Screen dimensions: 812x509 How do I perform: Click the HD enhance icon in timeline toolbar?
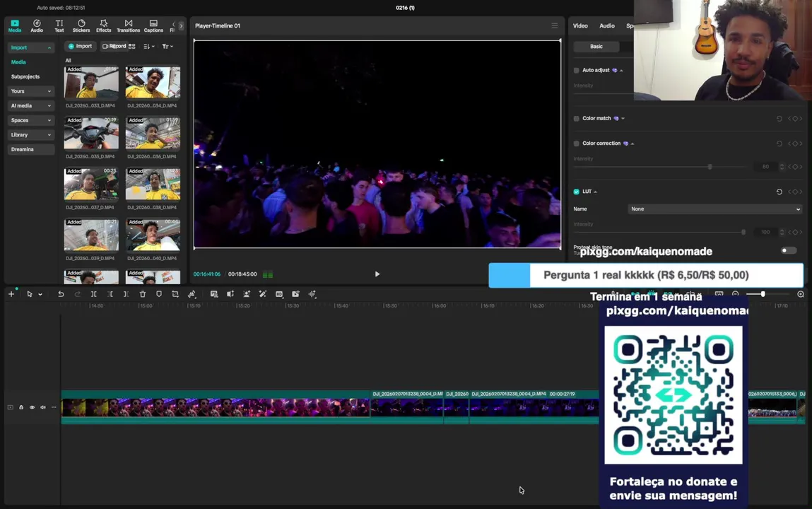pos(279,294)
